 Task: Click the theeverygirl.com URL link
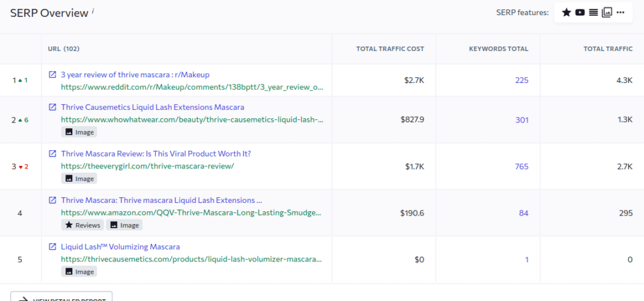point(147,166)
